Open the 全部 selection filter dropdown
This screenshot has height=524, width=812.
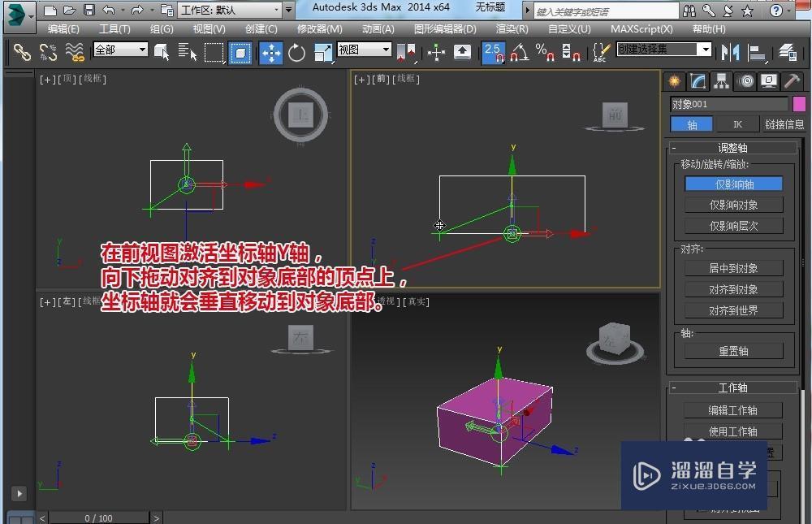[x=119, y=49]
